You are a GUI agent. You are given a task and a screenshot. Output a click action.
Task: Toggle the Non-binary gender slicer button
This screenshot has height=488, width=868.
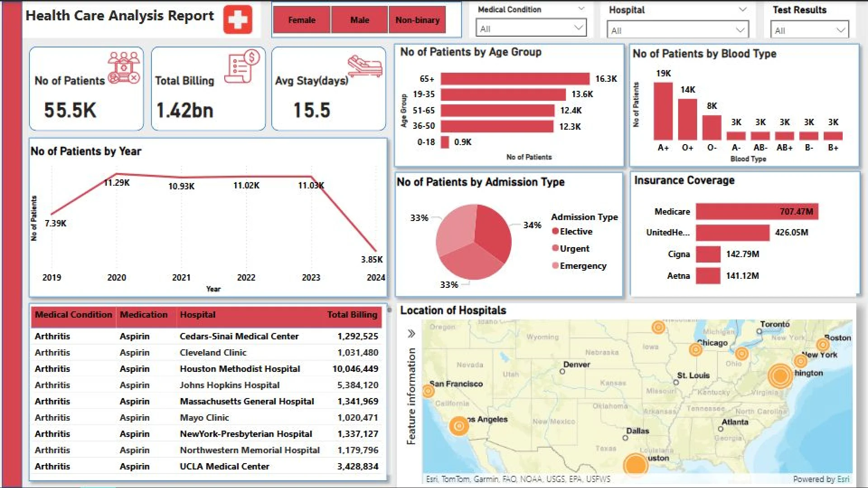pos(417,20)
